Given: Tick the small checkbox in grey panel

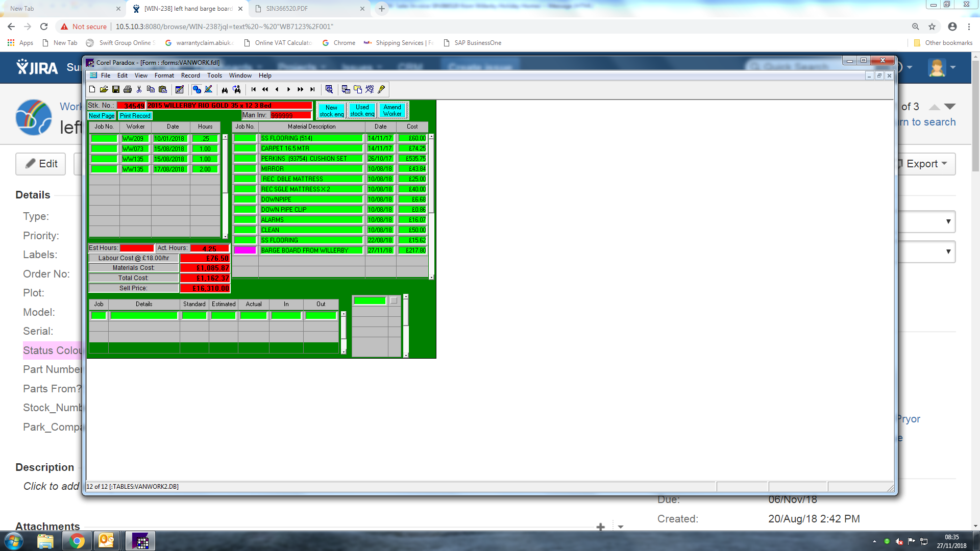Looking at the screenshot, I should tap(394, 300).
